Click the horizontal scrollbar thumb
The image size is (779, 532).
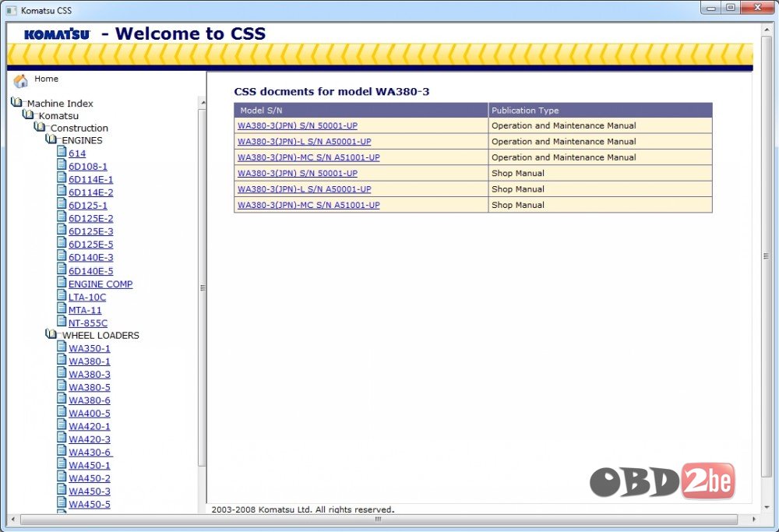[x=379, y=519]
